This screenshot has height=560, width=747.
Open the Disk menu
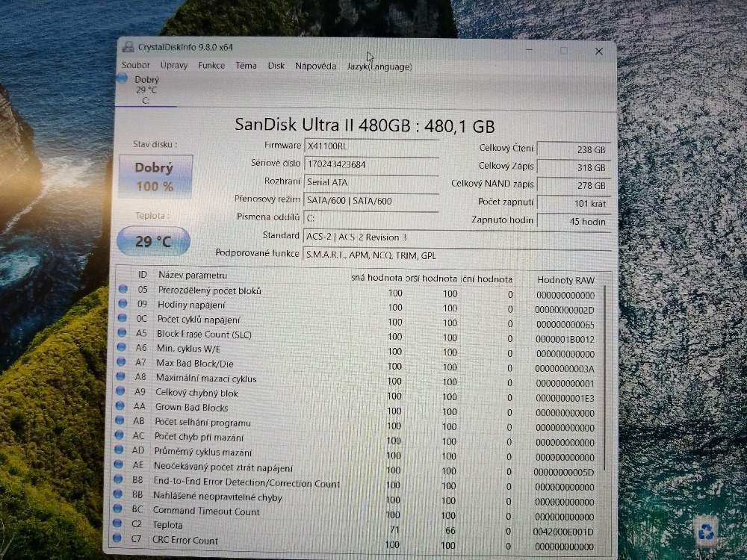pos(276,66)
